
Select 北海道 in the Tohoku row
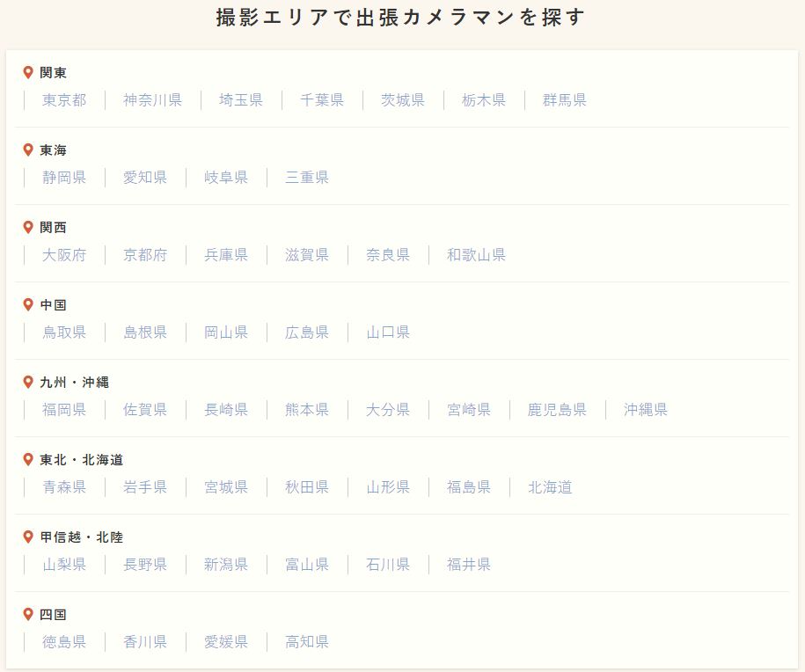pos(550,487)
